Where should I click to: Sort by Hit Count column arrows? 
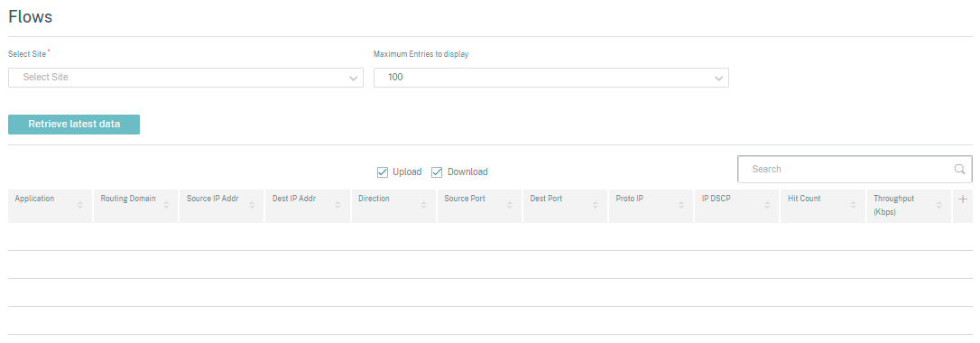[853, 205]
